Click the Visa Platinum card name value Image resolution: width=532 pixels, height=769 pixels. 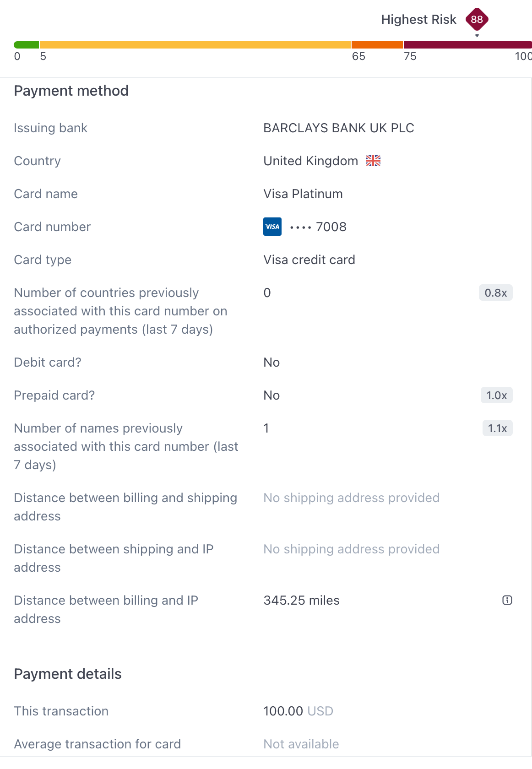coord(303,194)
